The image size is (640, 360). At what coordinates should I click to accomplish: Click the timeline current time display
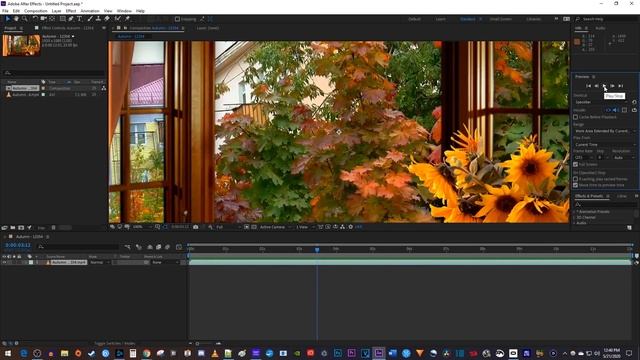click(x=18, y=245)
